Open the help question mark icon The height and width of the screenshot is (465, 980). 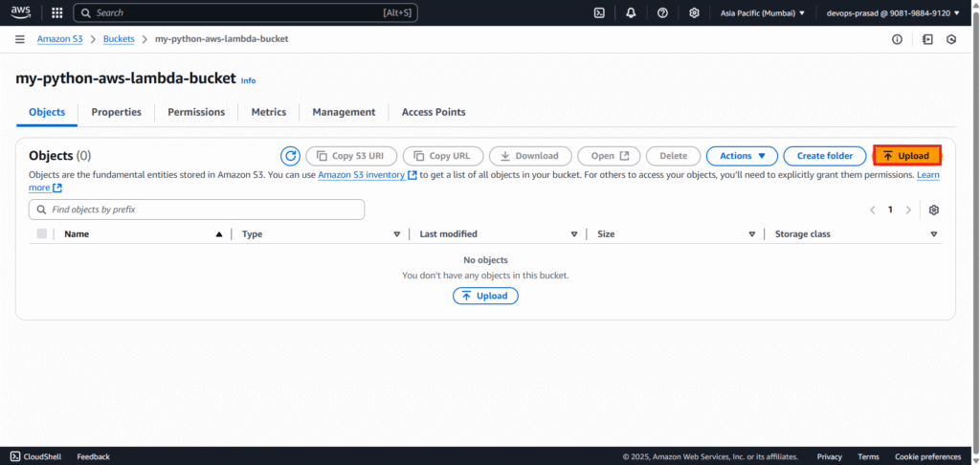pyautogui.click(x=662, y=12)
